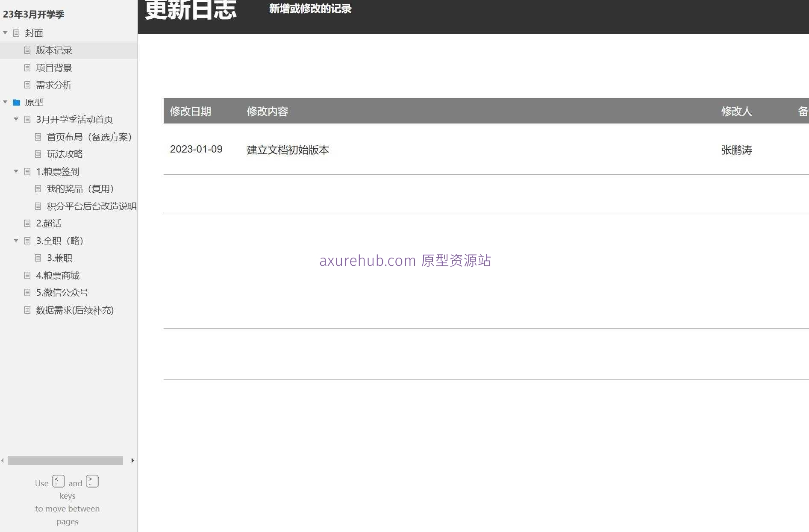
Task: Select 首页布局（备选方案）in the sidebar
Action: [x=89, y=137]
